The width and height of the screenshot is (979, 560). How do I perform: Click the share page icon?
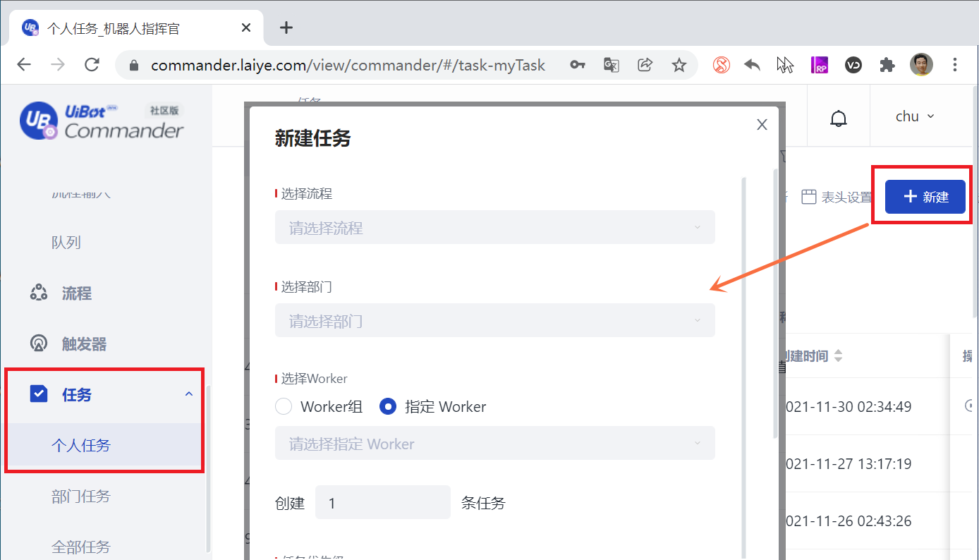click(645, 65)
